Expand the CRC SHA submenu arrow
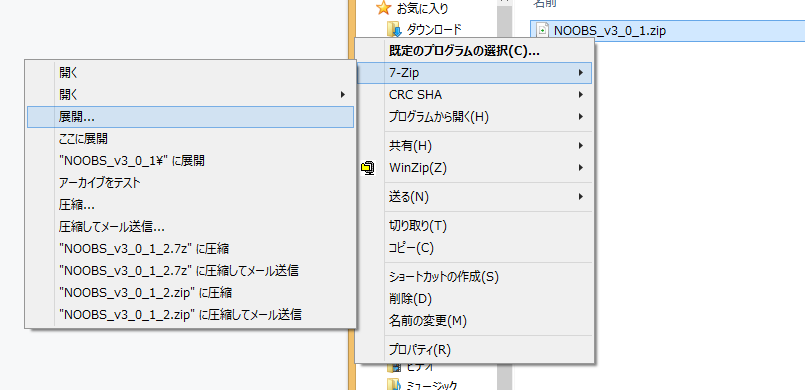This screenshot has height=390, width=805. [581, 95]
